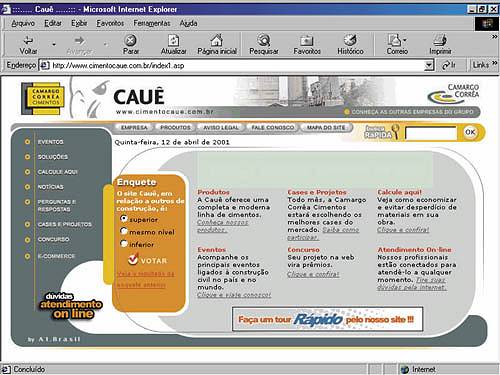
Task: Open the Correio mail icon
Action: [395, 40]
